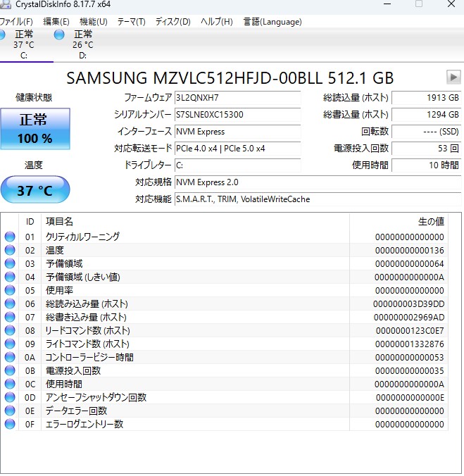Click raw value 0000001332876

(x=409, y=344)
